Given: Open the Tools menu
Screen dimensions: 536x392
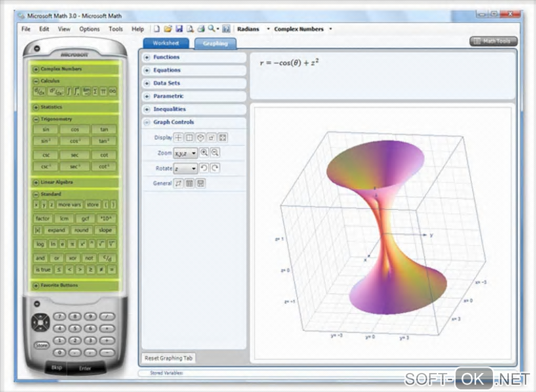Looking at the screenshot, I should 116,29.
